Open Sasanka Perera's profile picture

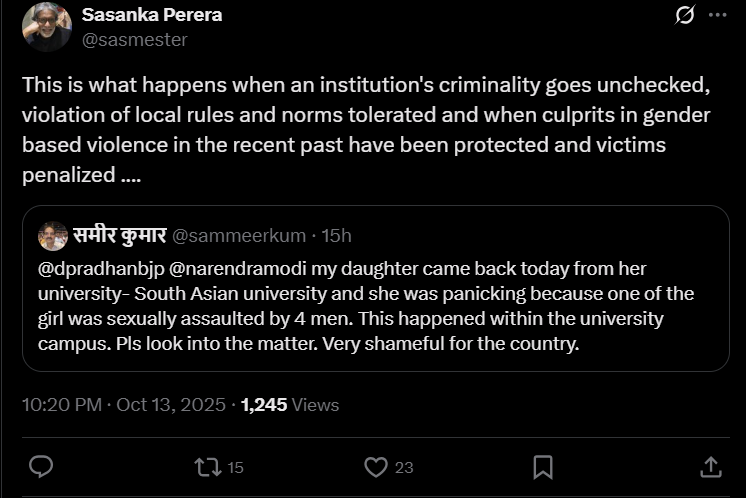point(46,27)
